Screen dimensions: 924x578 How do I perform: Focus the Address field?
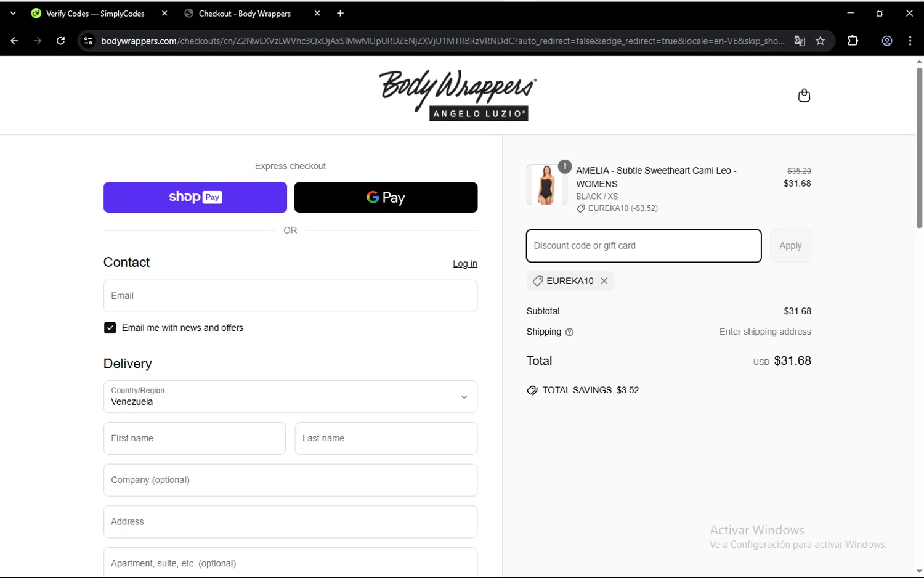(290, 522)
